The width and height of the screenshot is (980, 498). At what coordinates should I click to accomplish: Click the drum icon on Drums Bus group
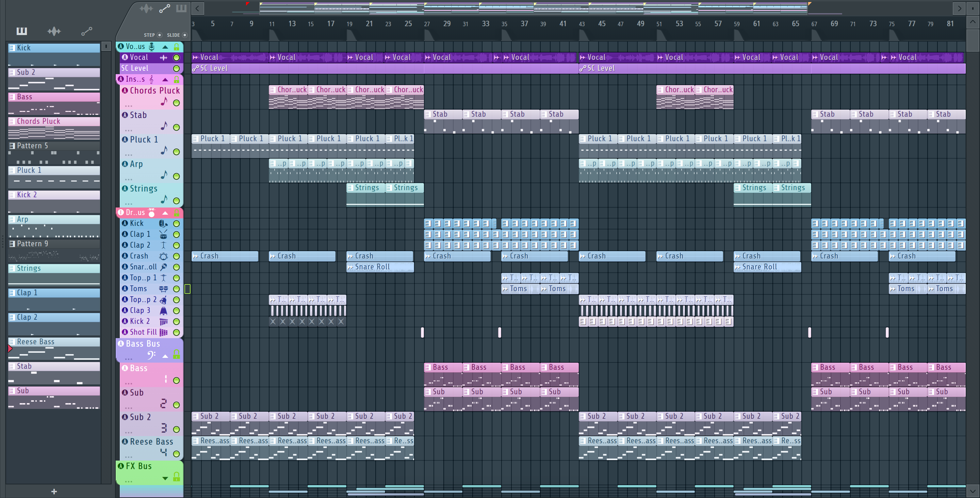coord(151,212)
